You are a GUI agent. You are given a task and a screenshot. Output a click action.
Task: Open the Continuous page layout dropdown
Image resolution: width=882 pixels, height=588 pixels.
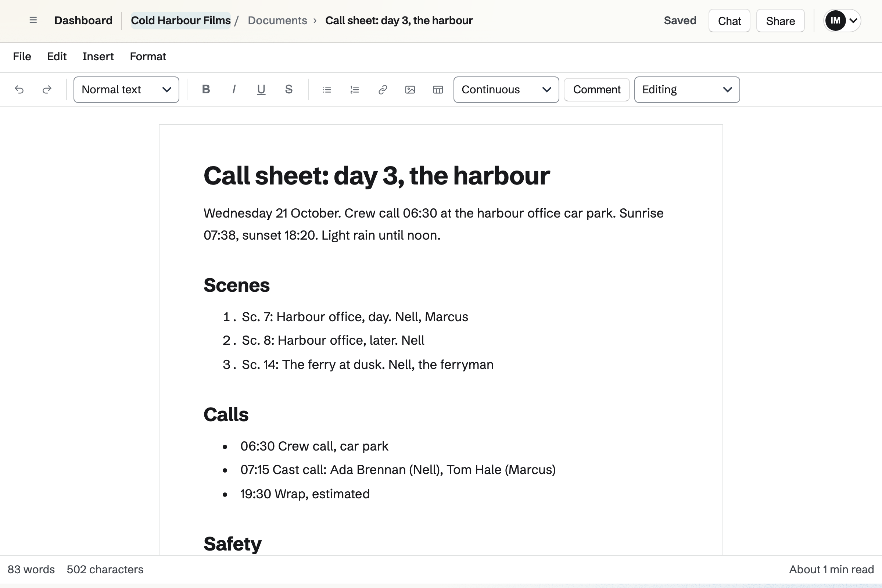click(x=506, y=90)
